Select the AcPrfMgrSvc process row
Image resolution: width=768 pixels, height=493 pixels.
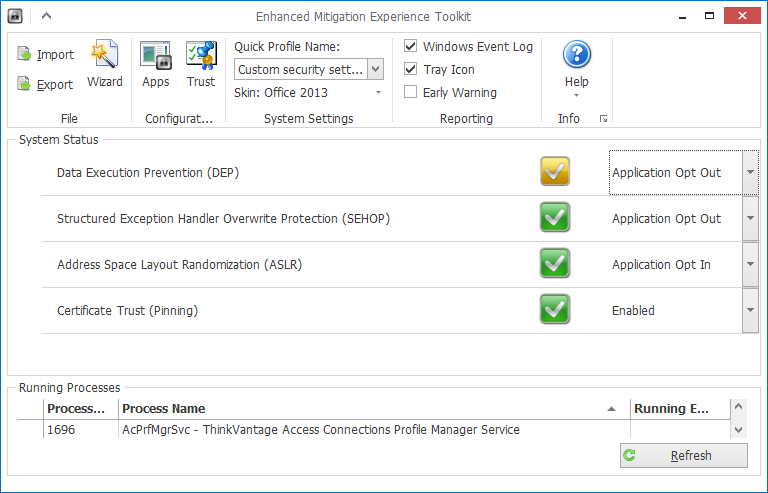(x=320, y=430)
